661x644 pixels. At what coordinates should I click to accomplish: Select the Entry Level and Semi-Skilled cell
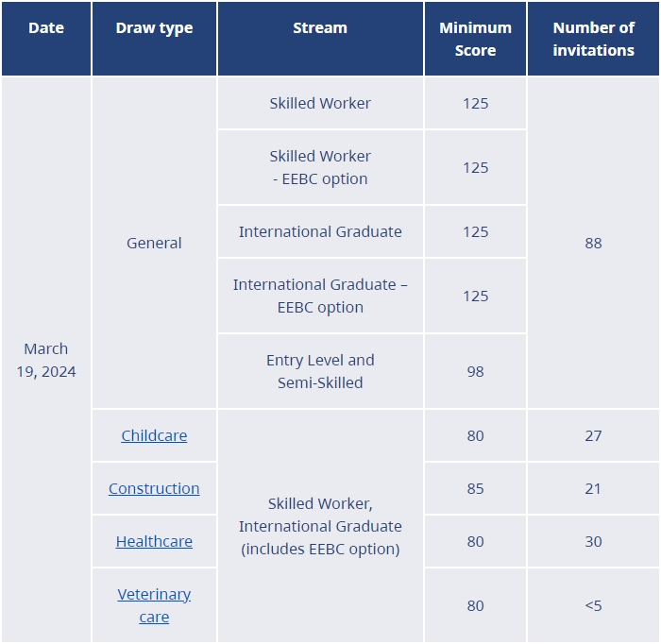coord(320,371)
